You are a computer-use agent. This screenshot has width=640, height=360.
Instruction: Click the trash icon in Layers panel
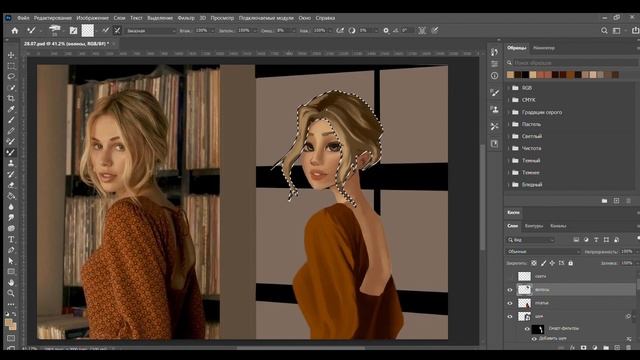pyautogui.click(x=629, y=348)
